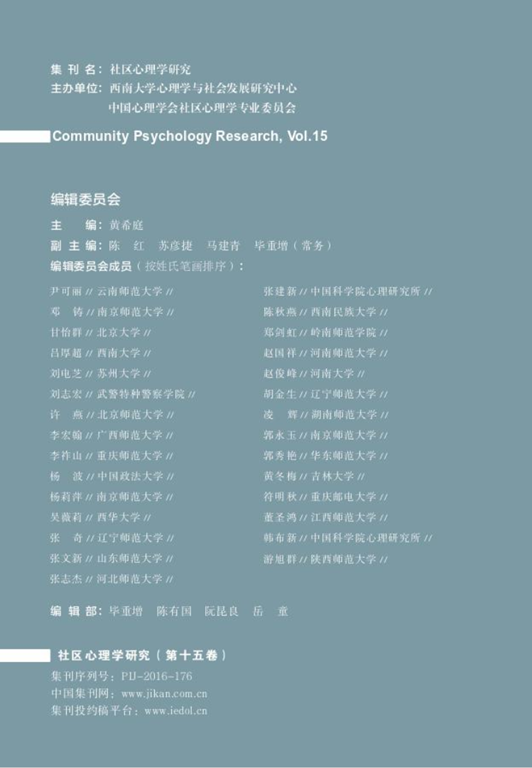The width and height of the screenshot is (532, 768).
Task: Select 黄冬梅 // 吉林大学 entry
Action: tap(314, 476)
